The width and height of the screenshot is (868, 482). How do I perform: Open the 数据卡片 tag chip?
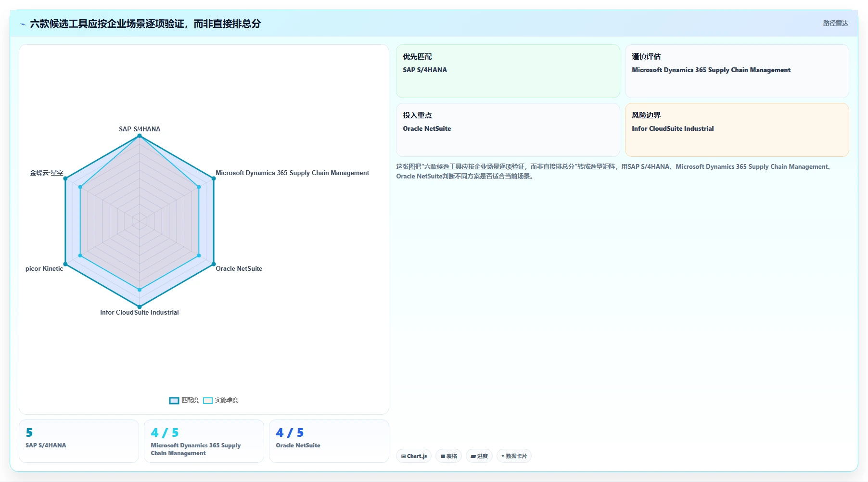tap(514, 456)
